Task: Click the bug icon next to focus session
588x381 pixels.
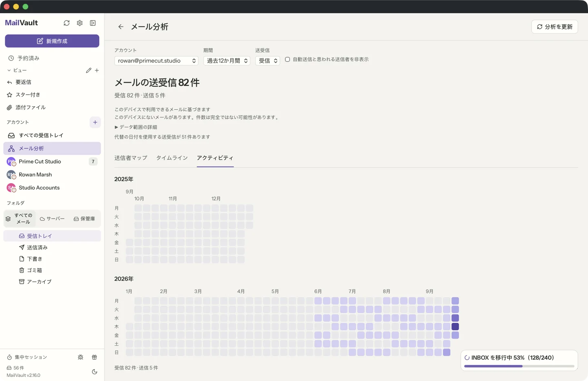Action: tap(80, 357)
